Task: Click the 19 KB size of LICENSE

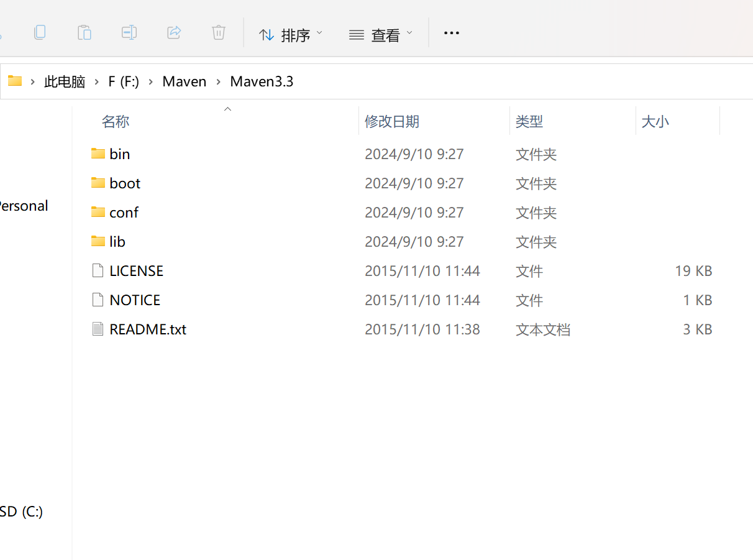Action: pos(693,271)
